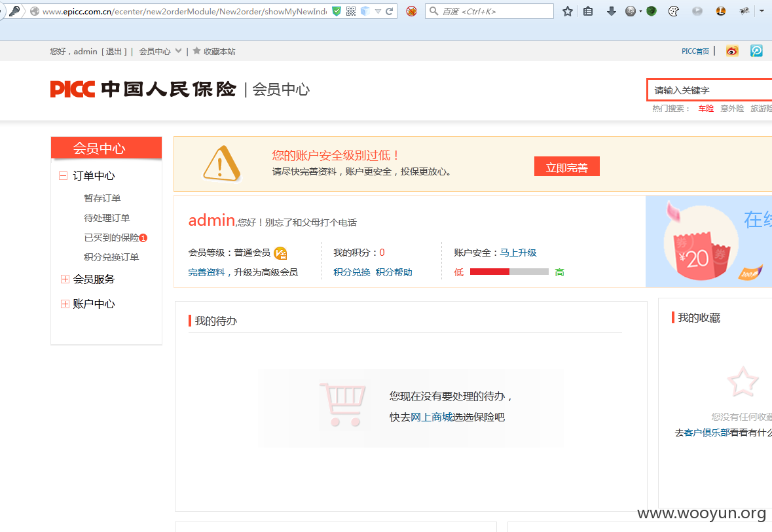
Task: Click the 会员服务 sidebar label
Action: pos(94,279)
